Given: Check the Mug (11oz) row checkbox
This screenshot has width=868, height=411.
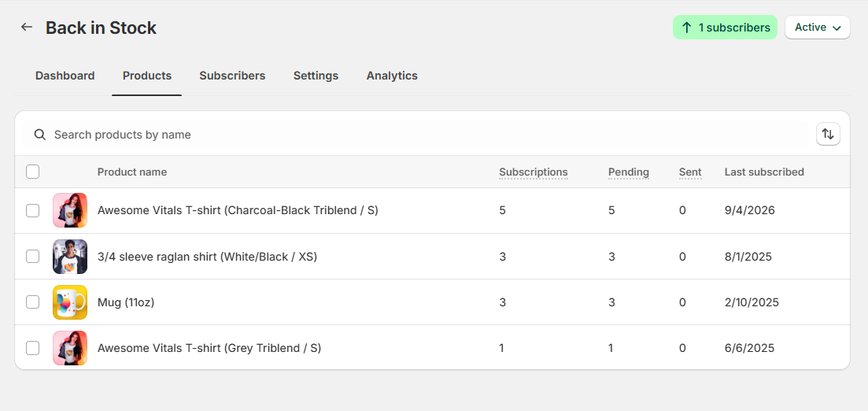Looking at the screenshot, I should pyautogui.click(x=33, y=302).
